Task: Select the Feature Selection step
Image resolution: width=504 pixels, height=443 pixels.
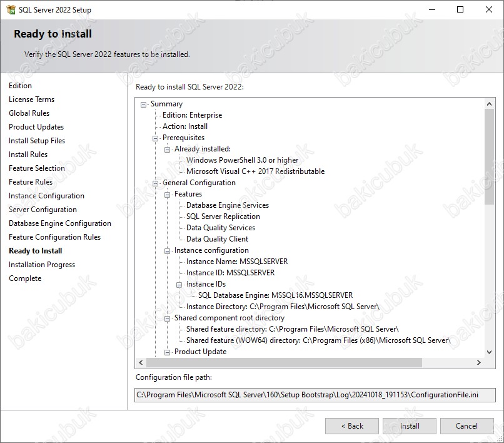Action: 37,168
